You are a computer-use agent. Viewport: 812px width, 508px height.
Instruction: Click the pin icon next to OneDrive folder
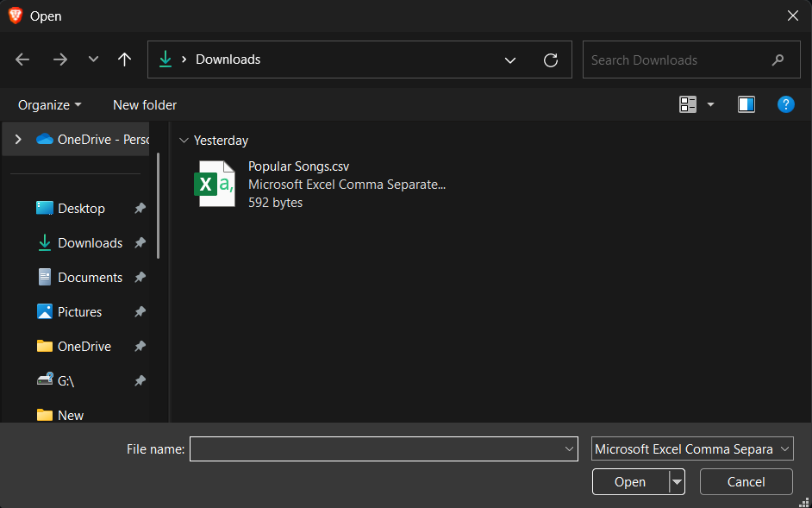(x=140, y=346)
